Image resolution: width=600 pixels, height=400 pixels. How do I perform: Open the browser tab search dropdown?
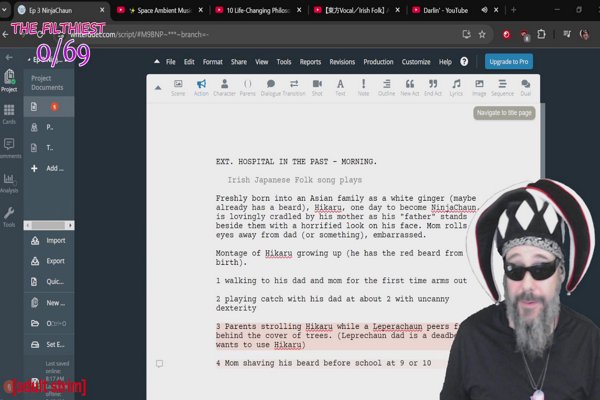[4, 10]
